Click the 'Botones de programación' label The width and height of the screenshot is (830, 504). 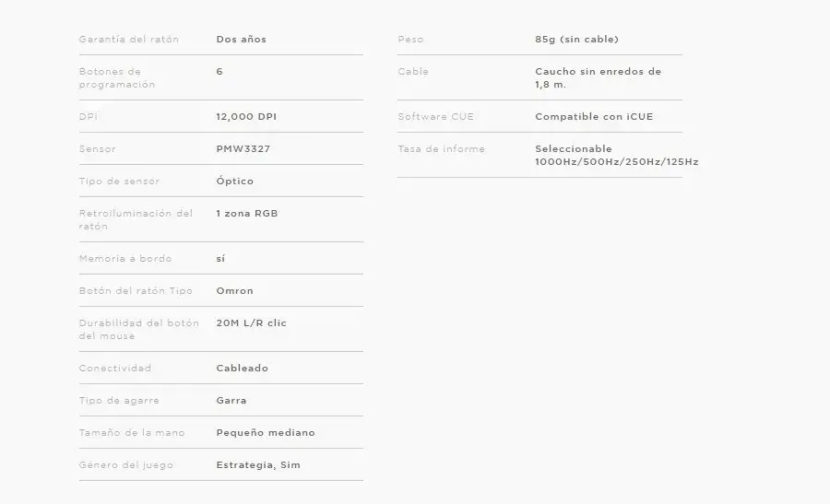coord(117,78)
